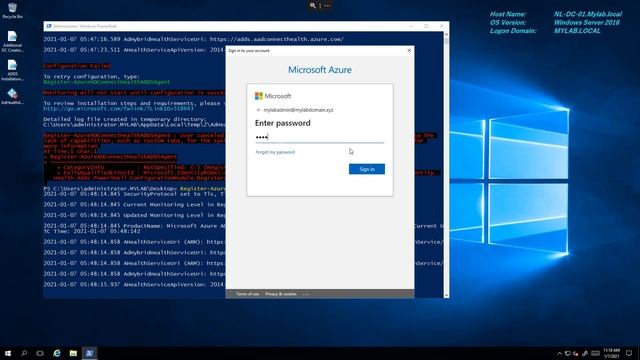
Task: Open Privacy & cookies link in footer
Action: coord(281,294)
